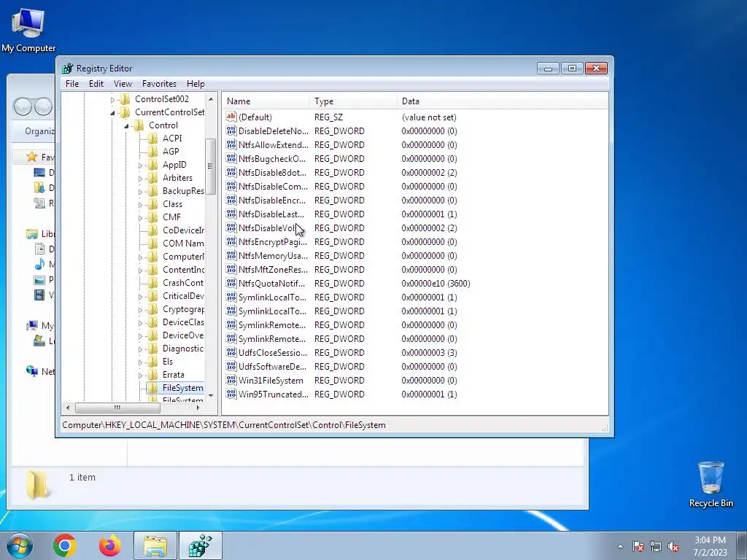This screenshot has height=560, width=747.
Task: Click the (Default) string value icon
Action: [x=231, y=117]
